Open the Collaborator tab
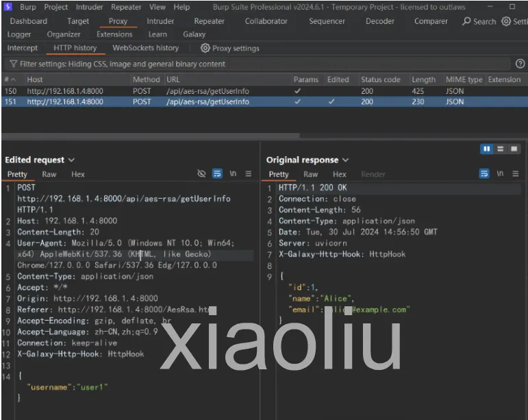Image resolution: width=528 pixels, height=420 pixels. pyautogui.click(x=266, y=21)
